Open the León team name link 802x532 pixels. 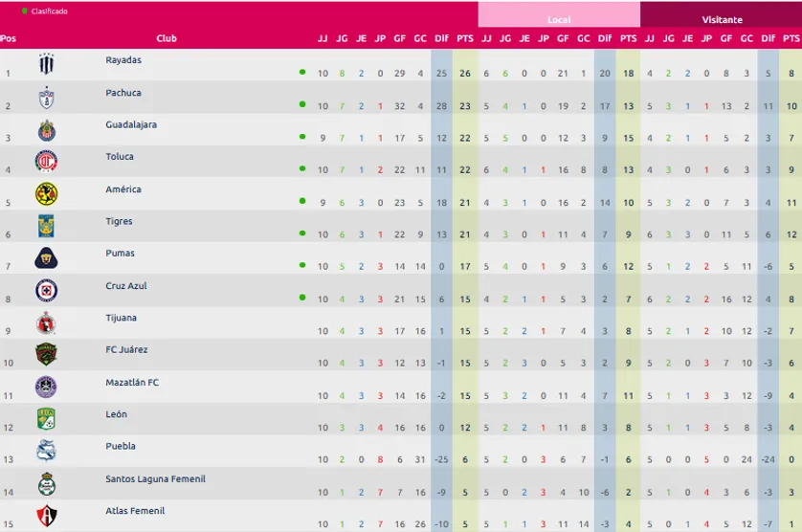coord(116,414)
